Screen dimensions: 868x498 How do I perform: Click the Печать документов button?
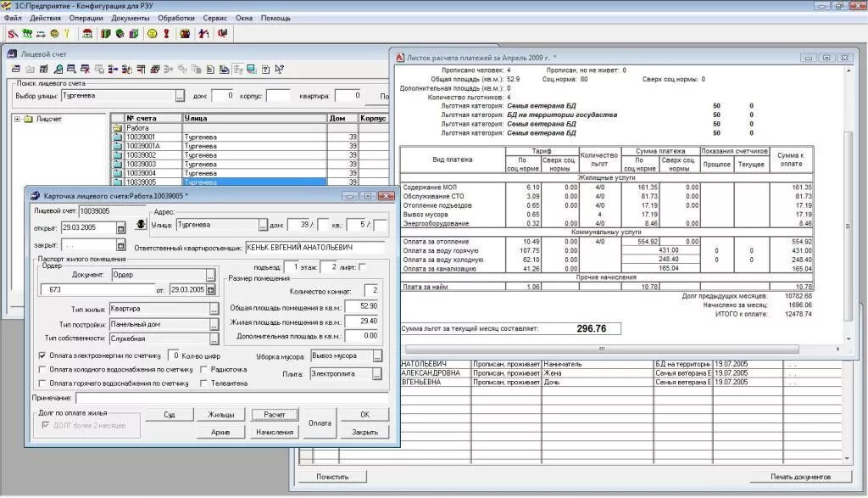(800, 477)
